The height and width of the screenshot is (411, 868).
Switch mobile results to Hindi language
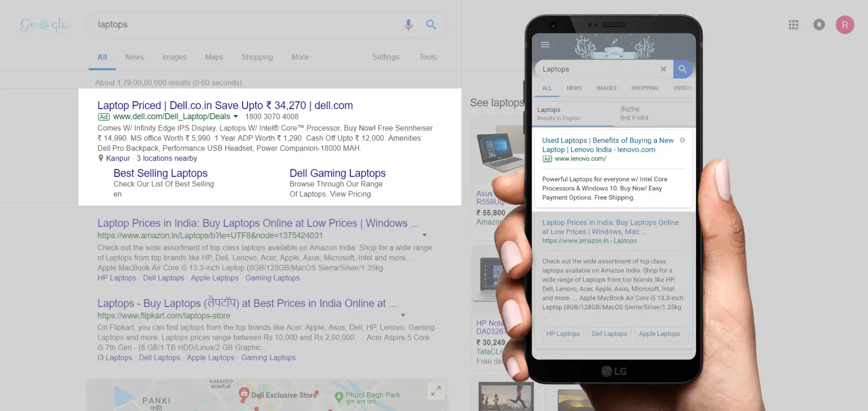point(633,113)
